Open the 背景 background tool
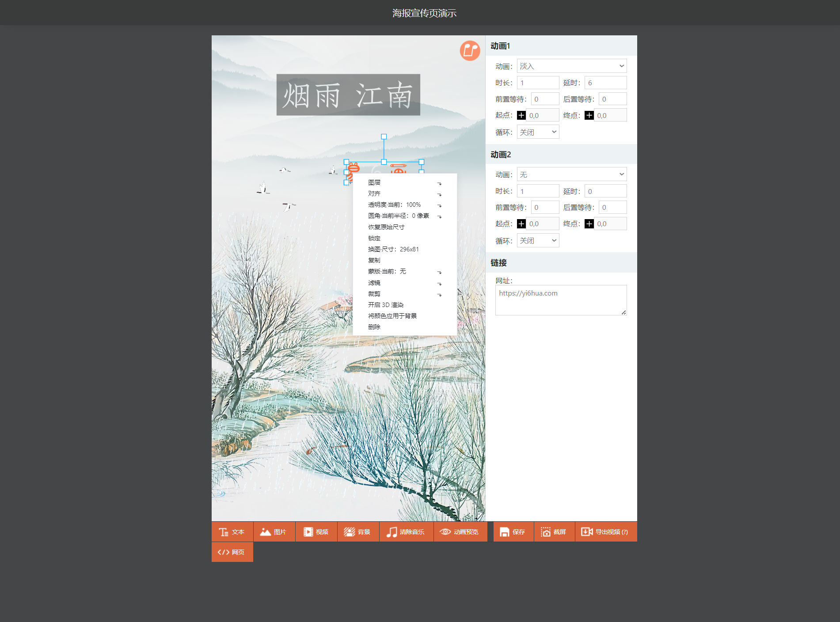The width and height of the screenshot is (840, 622). point(358,532)
